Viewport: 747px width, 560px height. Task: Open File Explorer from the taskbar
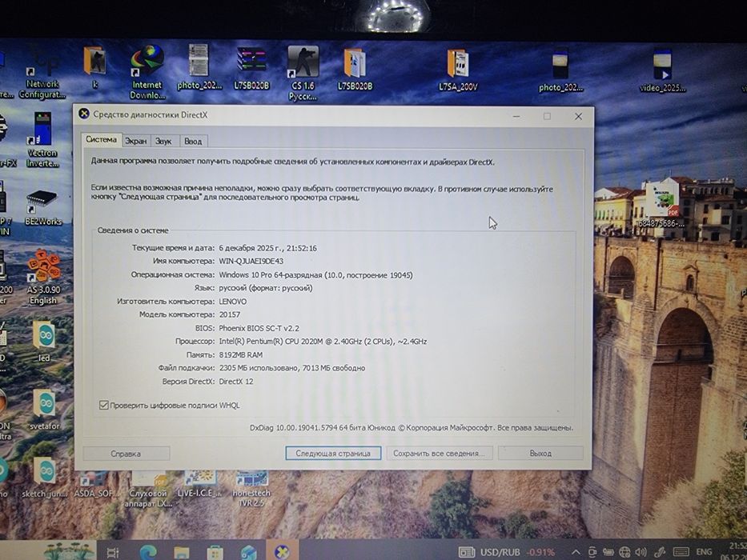182,552
